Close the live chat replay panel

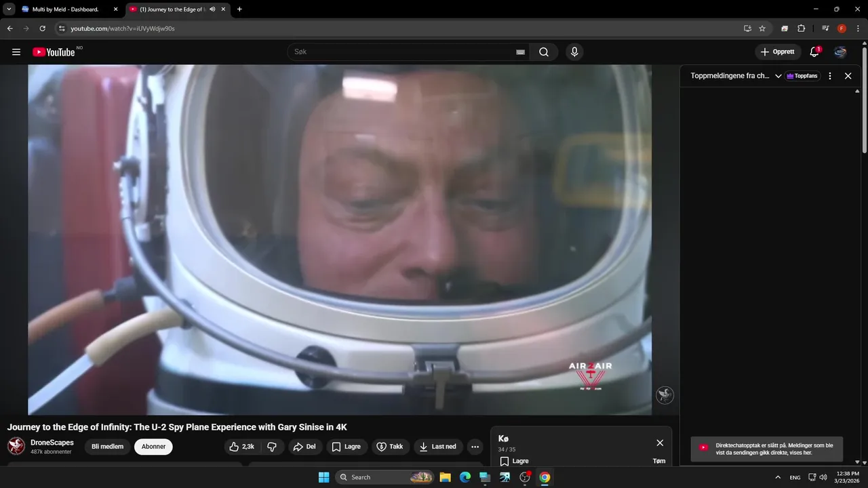pos(848,76)
